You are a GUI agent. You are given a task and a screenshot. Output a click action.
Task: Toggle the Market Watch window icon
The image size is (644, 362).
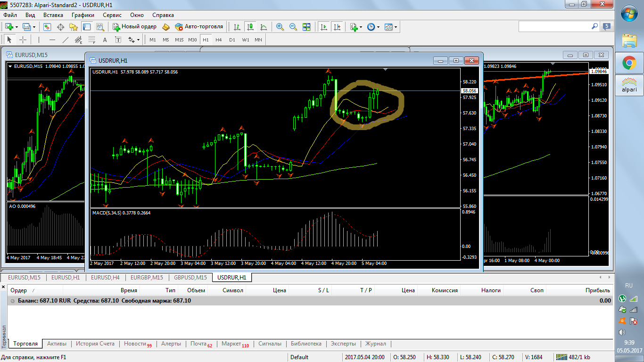48,27
